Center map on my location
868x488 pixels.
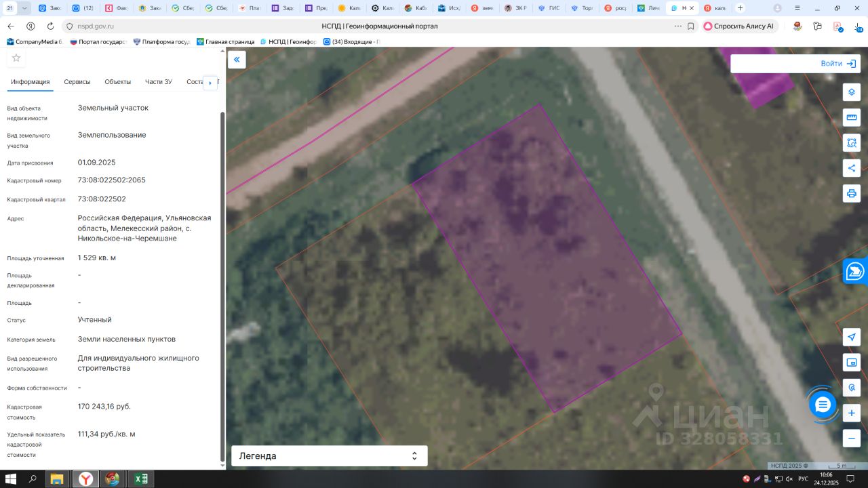pos(852,337)
